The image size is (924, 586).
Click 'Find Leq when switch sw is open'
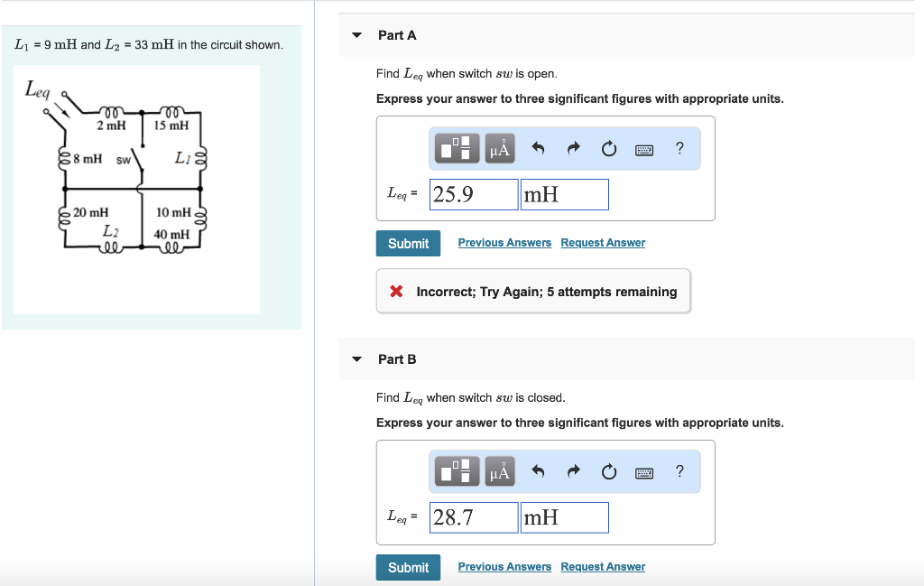point(467,74)
